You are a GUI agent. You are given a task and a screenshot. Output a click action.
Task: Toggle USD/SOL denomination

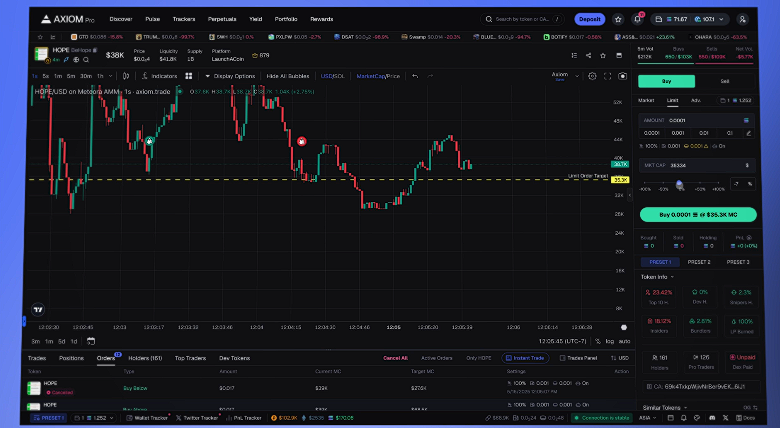click(x=332, y=76)
